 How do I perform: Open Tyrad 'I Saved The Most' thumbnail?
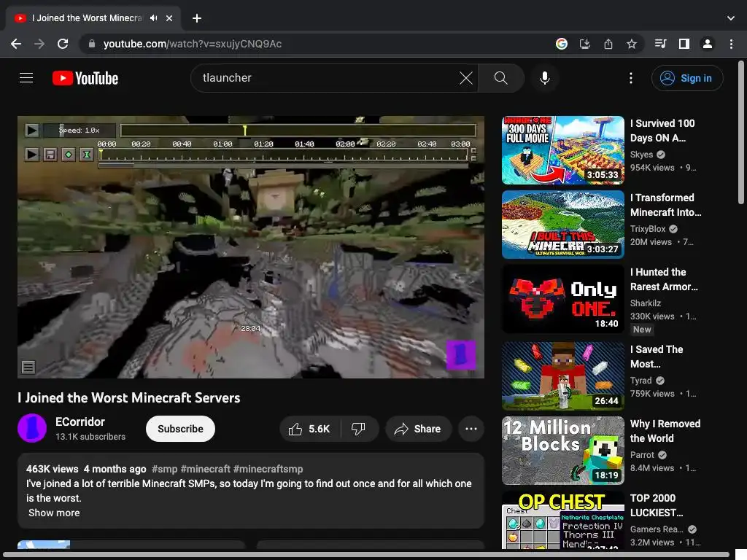pyautogui.click(x=562, y=376)
